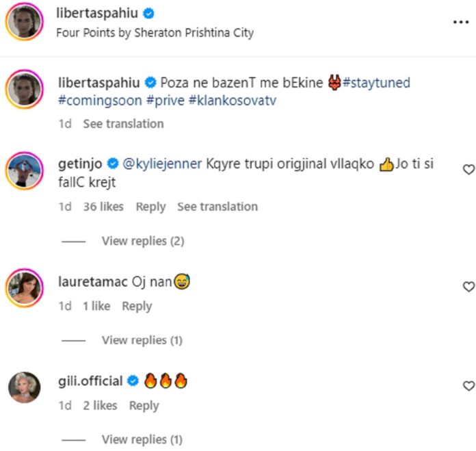View the 36 likes on getinjo's comment
Viewport: 476px width, 451px height.
103,207
